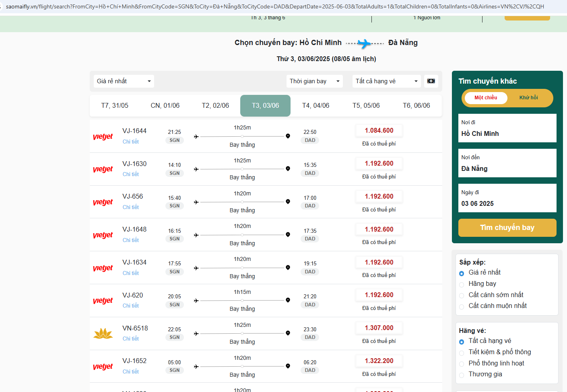Open Chi tiết for flight VJ-620
The width and height of the screenshot is (567, 392).
pos(131,306)
